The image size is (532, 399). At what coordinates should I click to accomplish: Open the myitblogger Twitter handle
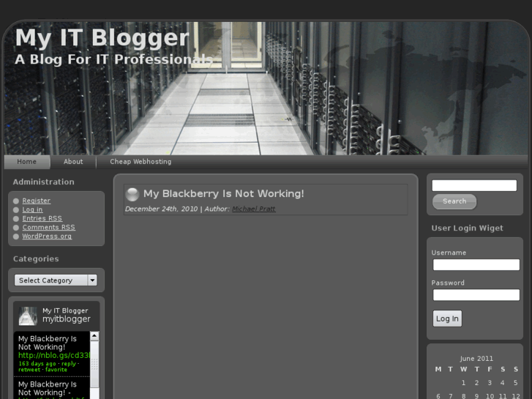click(x=67, y=319)
